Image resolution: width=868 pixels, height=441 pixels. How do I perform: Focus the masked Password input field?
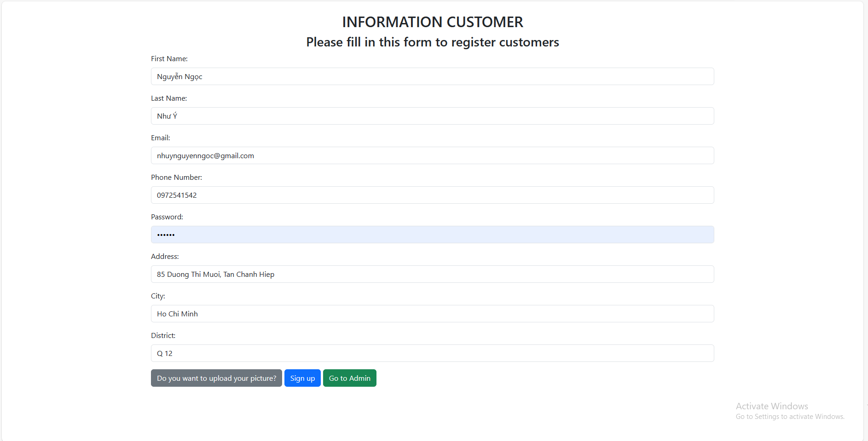click(432, 235)
